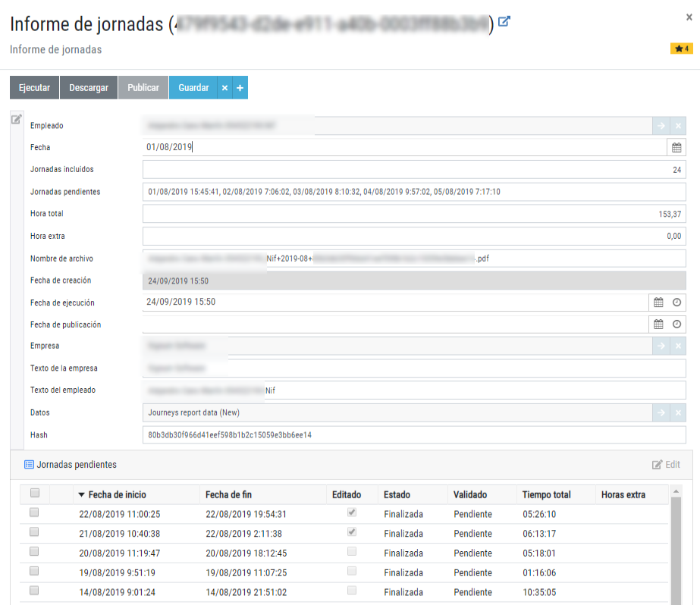Sort by Editado column header
The height and width of the screenshot is (605, 700).
[x=347, y=495]
